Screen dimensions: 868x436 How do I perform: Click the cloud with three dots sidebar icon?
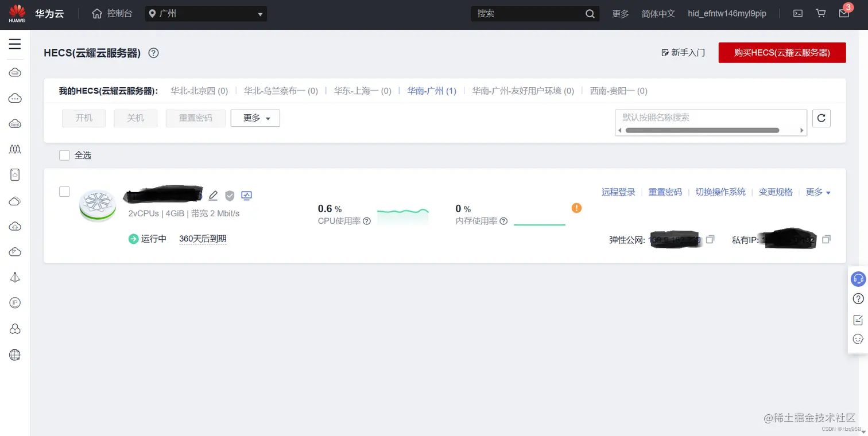(x=15, y=98)
